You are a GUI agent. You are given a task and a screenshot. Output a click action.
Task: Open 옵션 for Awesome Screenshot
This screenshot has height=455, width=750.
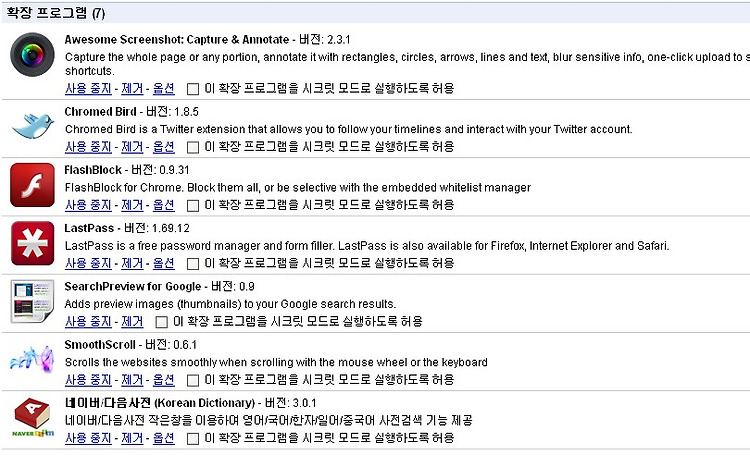[x=164, y=89]
